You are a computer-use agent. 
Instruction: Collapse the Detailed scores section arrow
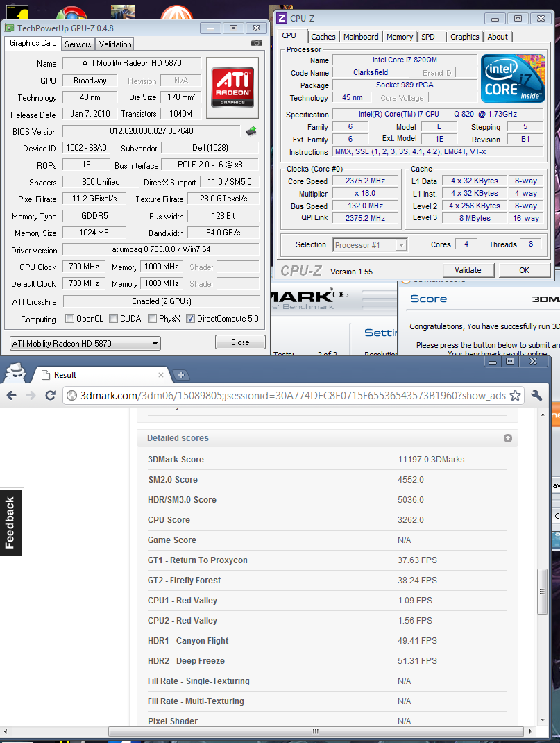(x=508, y=438)
